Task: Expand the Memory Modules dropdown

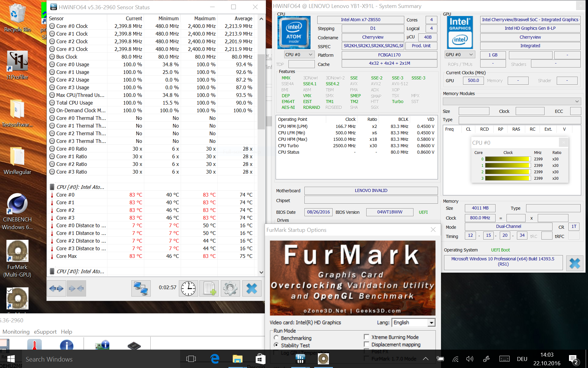Action: coord(512,101)
